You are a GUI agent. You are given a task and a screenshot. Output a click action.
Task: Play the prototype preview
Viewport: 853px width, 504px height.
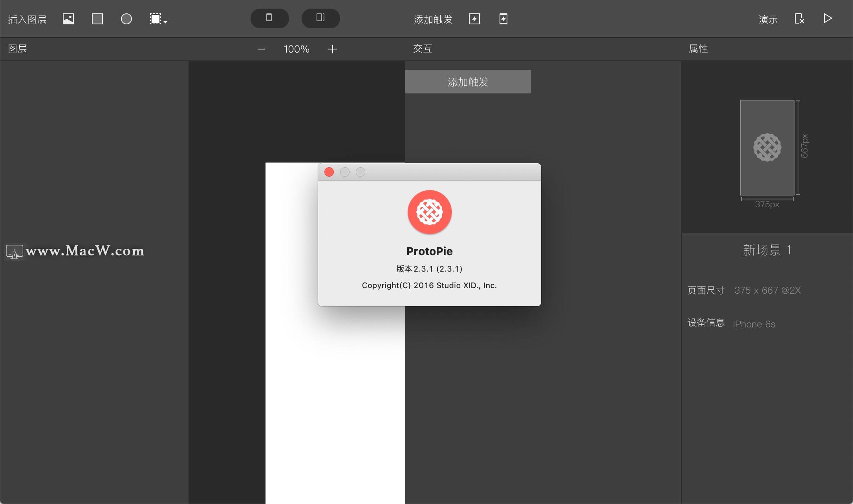pos(827,18)
